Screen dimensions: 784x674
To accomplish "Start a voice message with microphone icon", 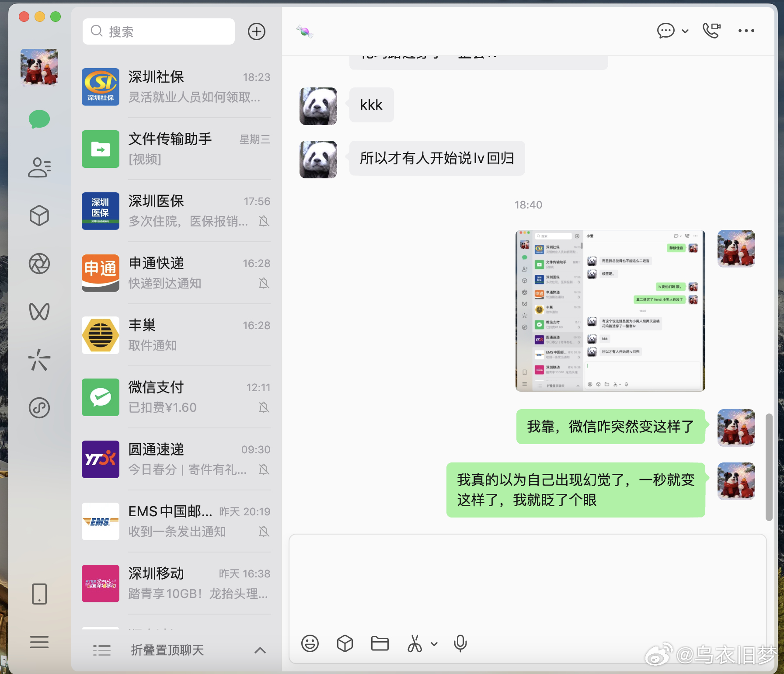I will pyautogui.click(x=460, y=643).
